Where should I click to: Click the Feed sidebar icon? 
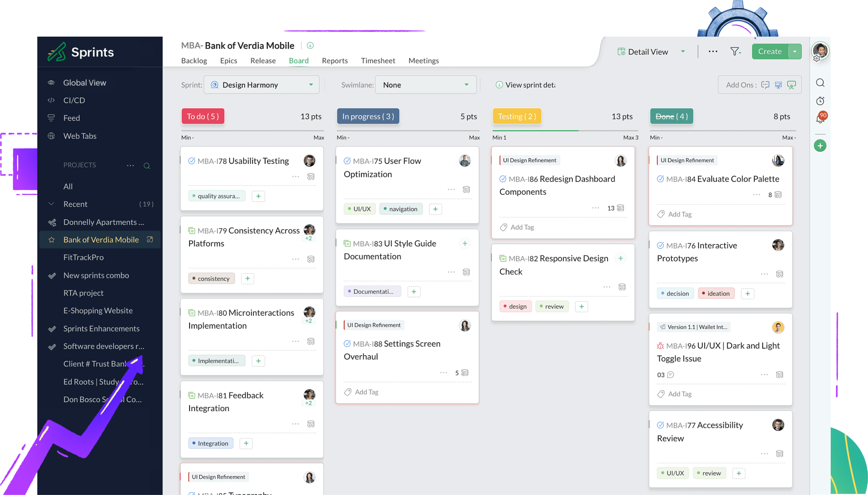(x=52, y=118)
